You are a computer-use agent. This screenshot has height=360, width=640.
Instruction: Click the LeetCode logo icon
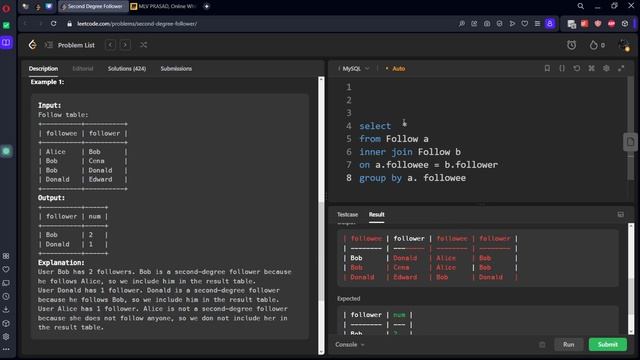[33, 45]
